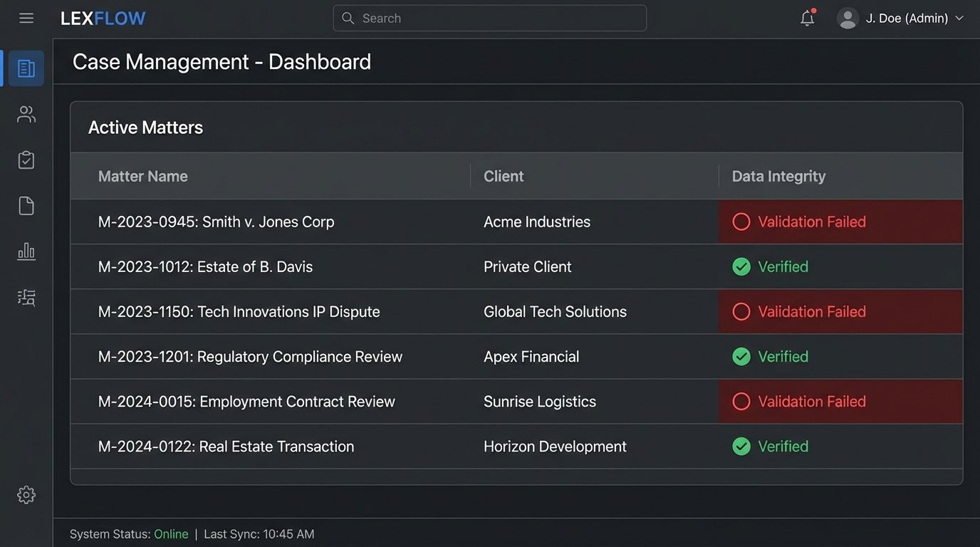Open the Tasks clipboard icon in sidebar
The image size is (980, 547).
pos(26,160)
